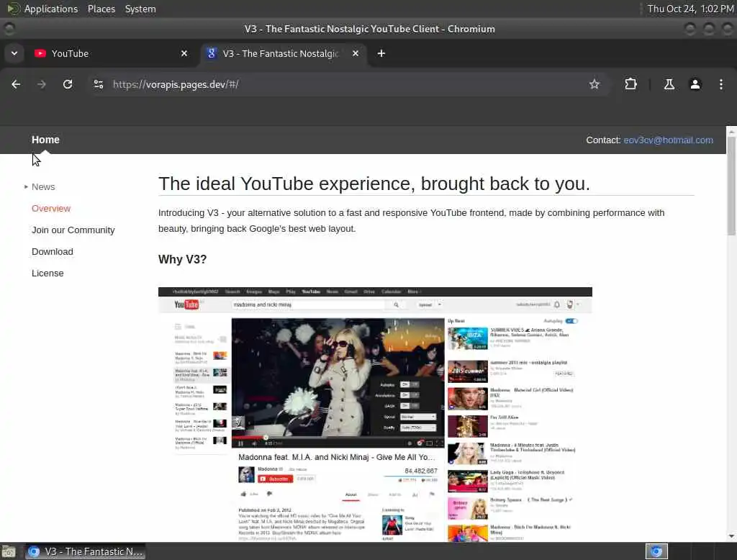This screenshot has width=737, height=560.
Task: Open the License page
Action: click(x=48, y=274)
